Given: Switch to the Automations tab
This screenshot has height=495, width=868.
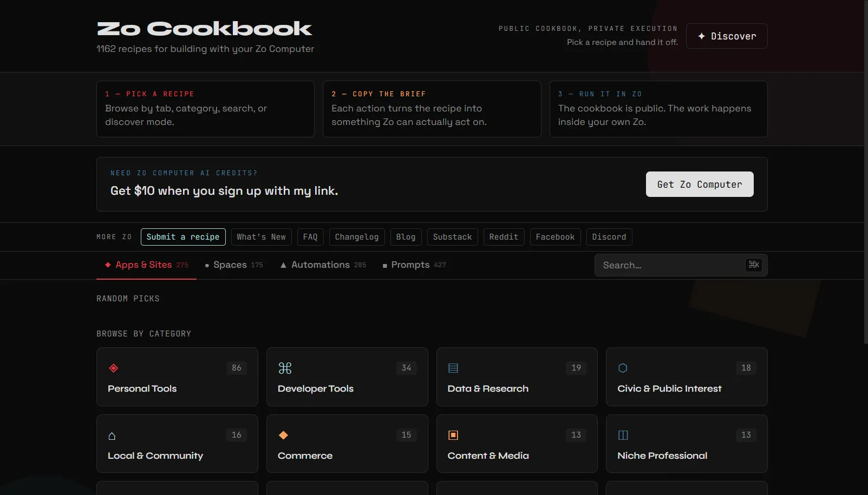Looking at the screenshot, I should (323, 265).
